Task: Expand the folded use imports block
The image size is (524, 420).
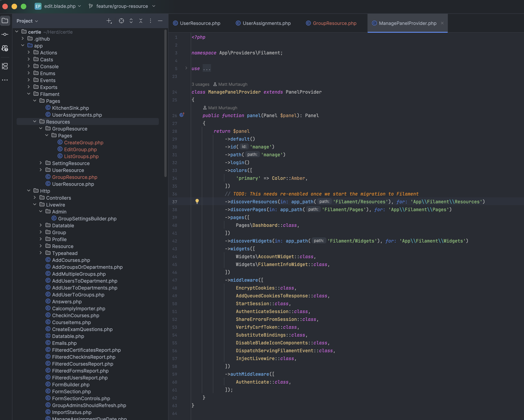Action: [186, 68]
